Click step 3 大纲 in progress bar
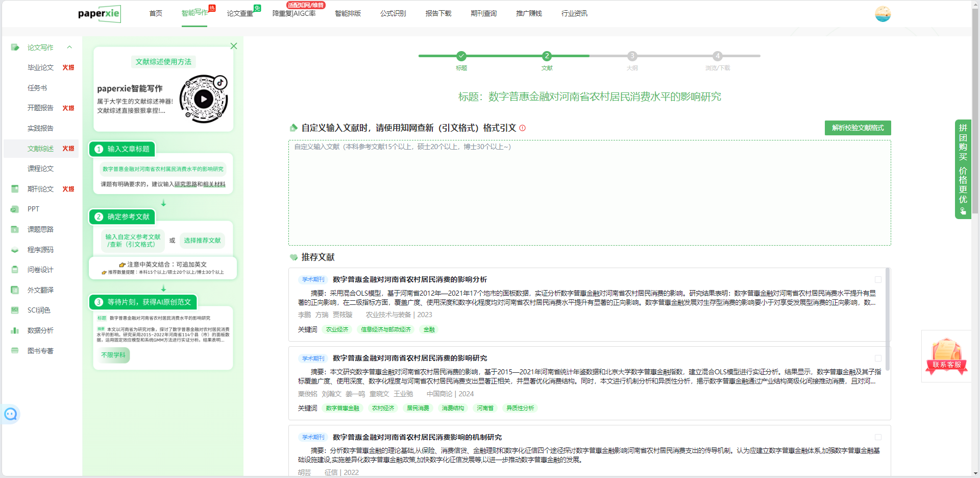Viewport: 980px width, 478px height. 632,56
